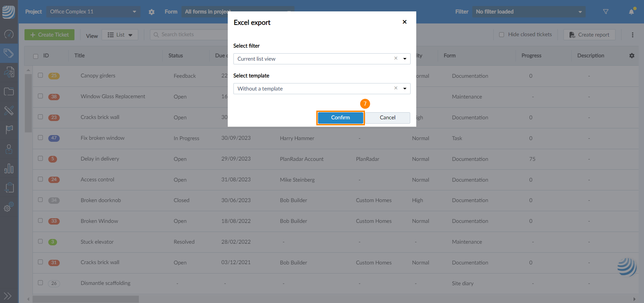The image size is (644, 303).
Task: Open the Office Complex 11 project dropdown
Action: pyautogui.click(x=93, y=12)
